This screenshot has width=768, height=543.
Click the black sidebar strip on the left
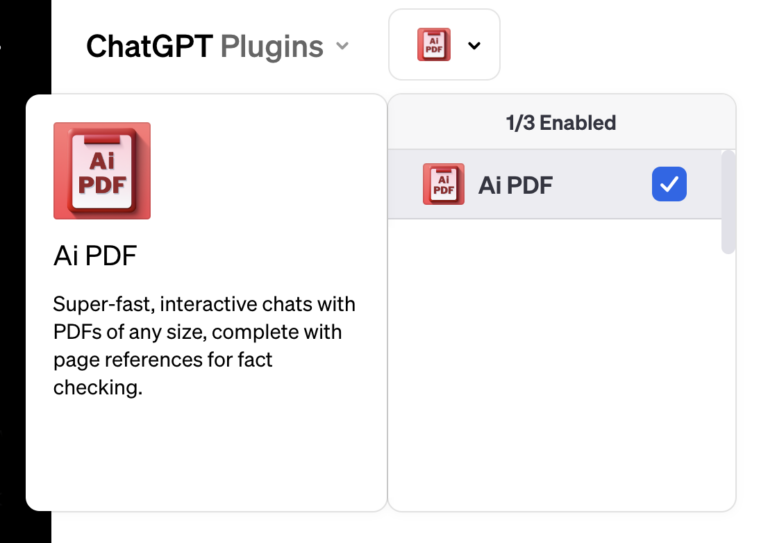coord(25,300)
